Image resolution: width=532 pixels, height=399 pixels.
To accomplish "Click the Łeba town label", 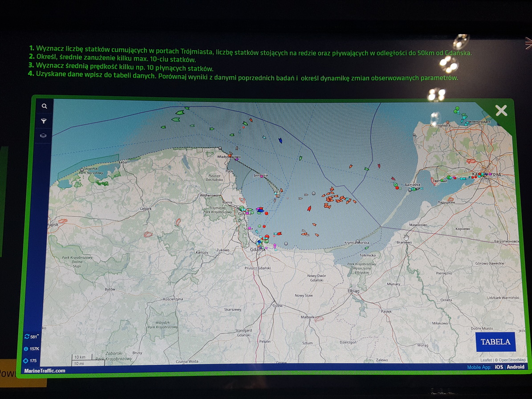I will coord(122,162).
